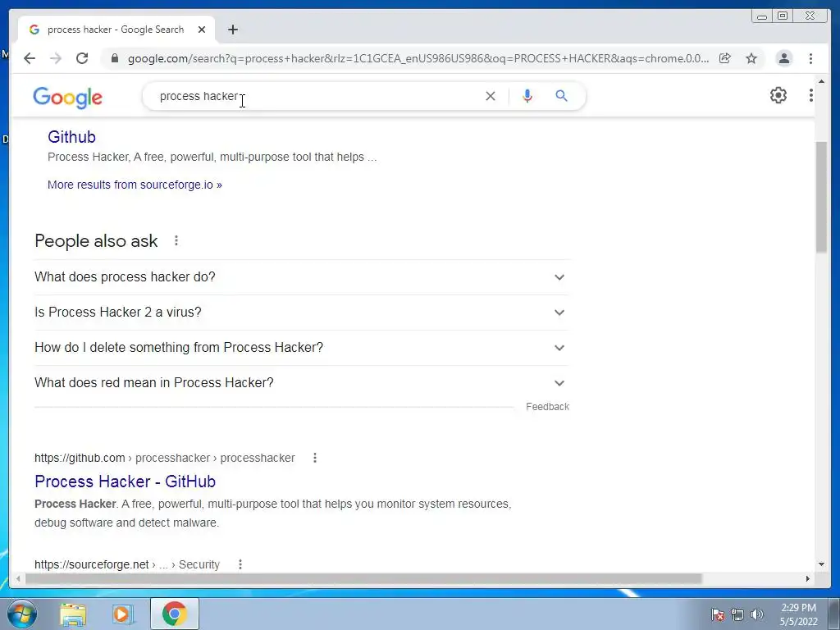Switch to Chrome taskbar button
Screen dimensions: 840x630
coord(174,614)
